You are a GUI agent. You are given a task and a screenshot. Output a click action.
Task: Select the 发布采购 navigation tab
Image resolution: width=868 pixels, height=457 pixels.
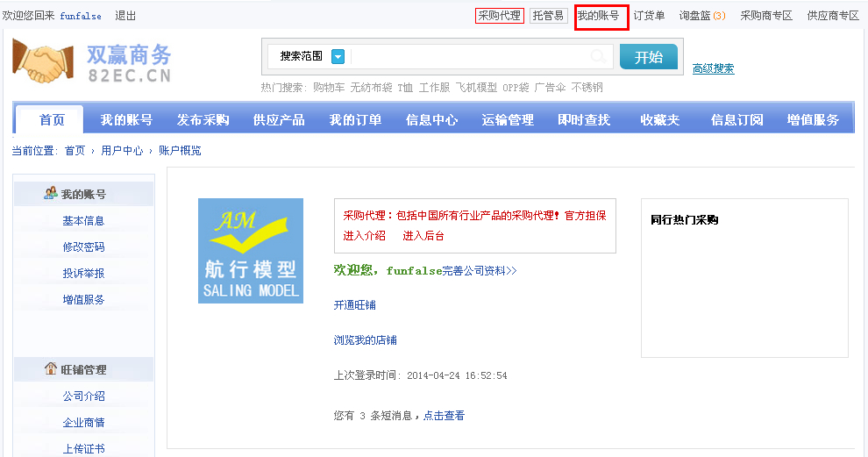[203, 120]
